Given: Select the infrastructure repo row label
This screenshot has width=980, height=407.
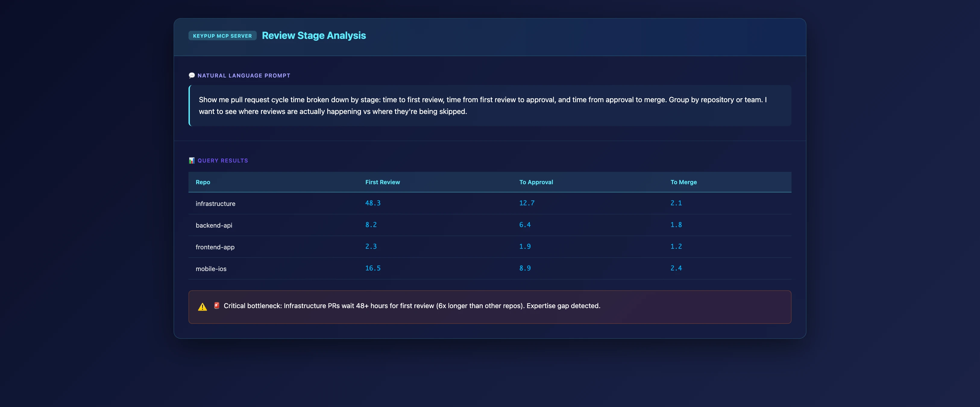Looking at the screenshot, I should [215, 204].
